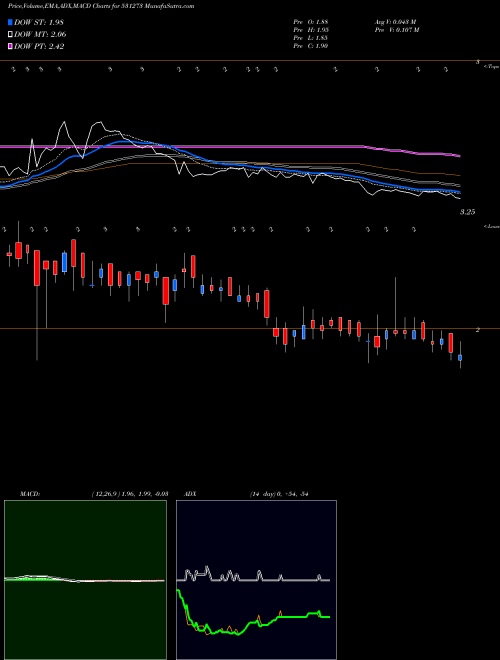Click the 3.25 price label
The height and width of the screenshot is (660, 500).
pos(467,213)
